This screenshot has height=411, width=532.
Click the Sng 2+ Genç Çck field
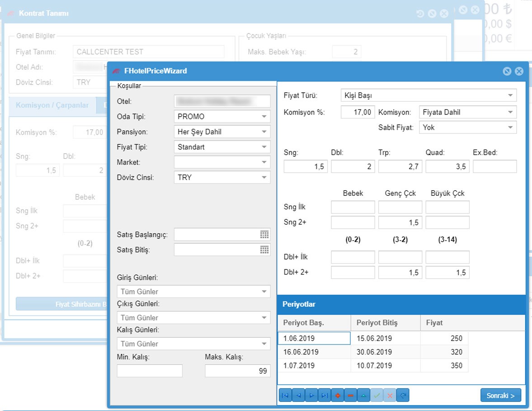click(400, 222)
